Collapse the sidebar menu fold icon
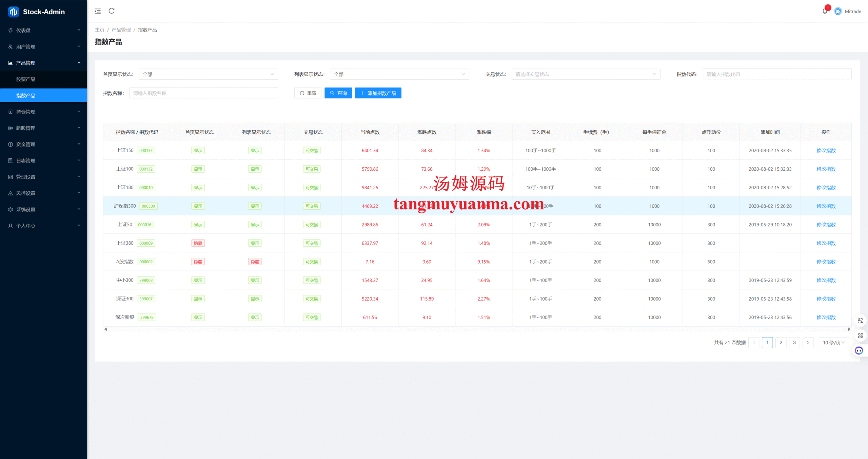Viewport: 868px width, 459px height. 98,11
